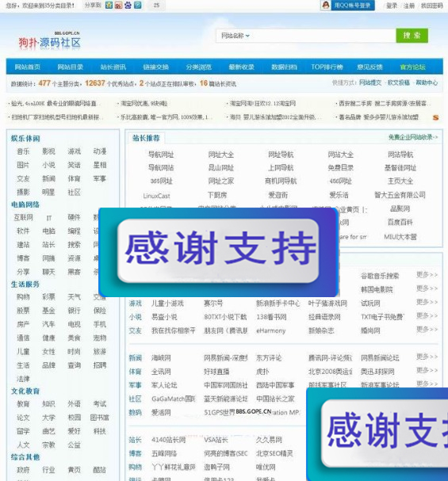Open recommended site 智大五金有限公司
This screenshot has height=481, width=448.
click(x=400, y=195)
